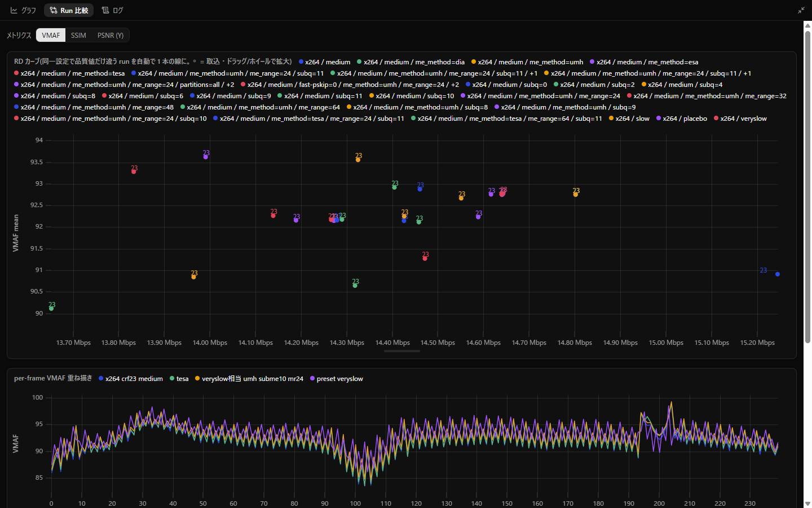Toggle the 'x264 / medium / subq=10' legend entry
The height and width of the screenshot is (508, 812).
(412, 96)
